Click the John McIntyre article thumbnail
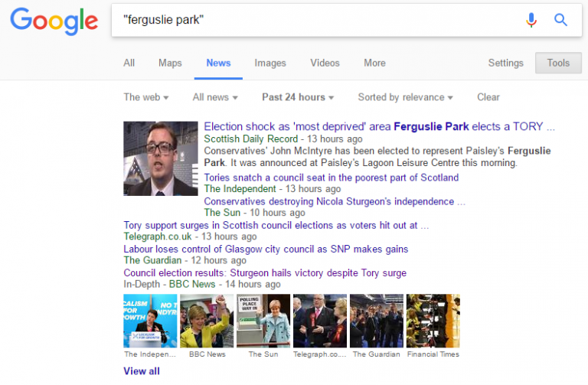Screen dimensions: 588x385 click(162, 158)
